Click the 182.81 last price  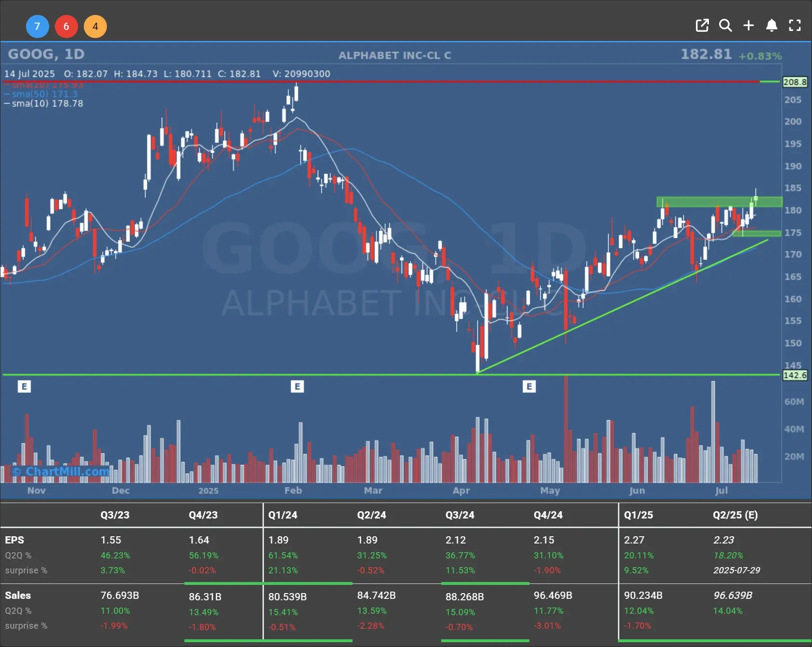[x=706, y=54]
